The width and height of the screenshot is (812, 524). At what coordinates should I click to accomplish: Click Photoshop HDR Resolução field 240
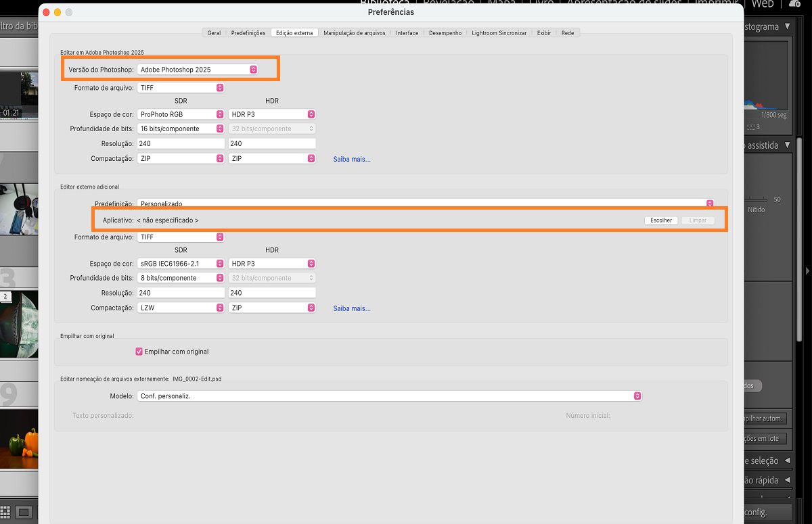(272, 143)
